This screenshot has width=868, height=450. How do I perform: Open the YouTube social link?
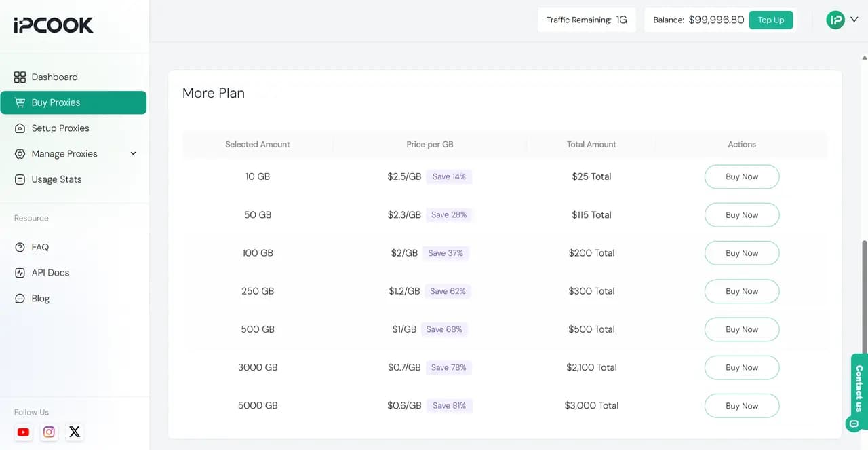(24, 432)
